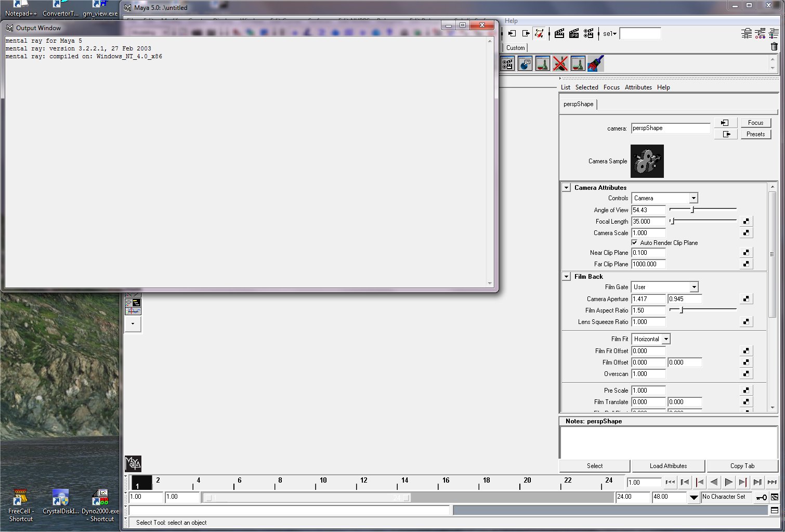Open the Film Fit dropdown showing Horizontal

651,339
